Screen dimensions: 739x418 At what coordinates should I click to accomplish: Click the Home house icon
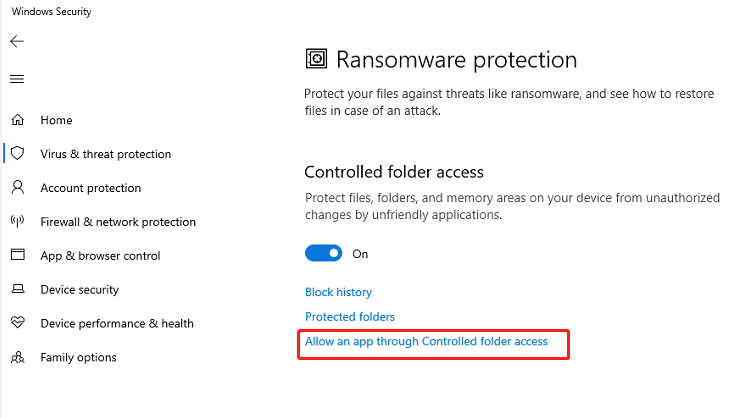[17, 120]
